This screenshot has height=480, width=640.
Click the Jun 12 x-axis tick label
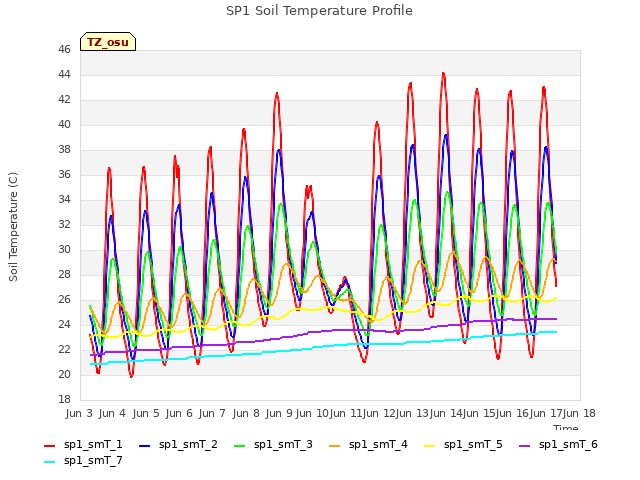pyautogui.click(x=379, y=413)
